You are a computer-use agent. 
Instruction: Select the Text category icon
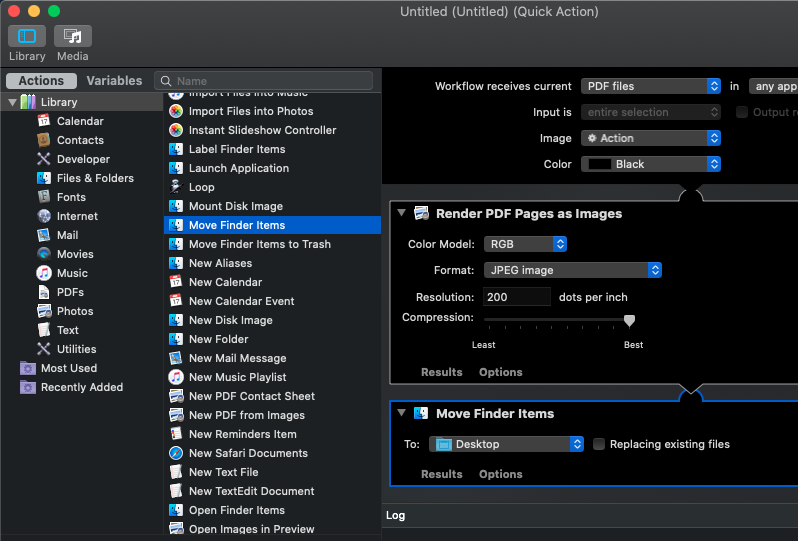(44, 330)
